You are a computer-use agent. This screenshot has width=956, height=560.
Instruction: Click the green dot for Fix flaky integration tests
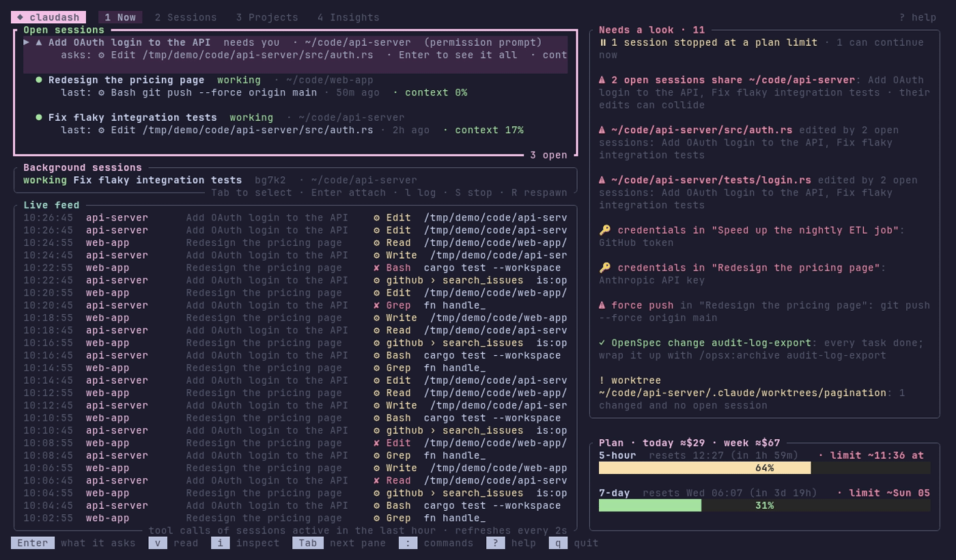[x=39, y=117]
